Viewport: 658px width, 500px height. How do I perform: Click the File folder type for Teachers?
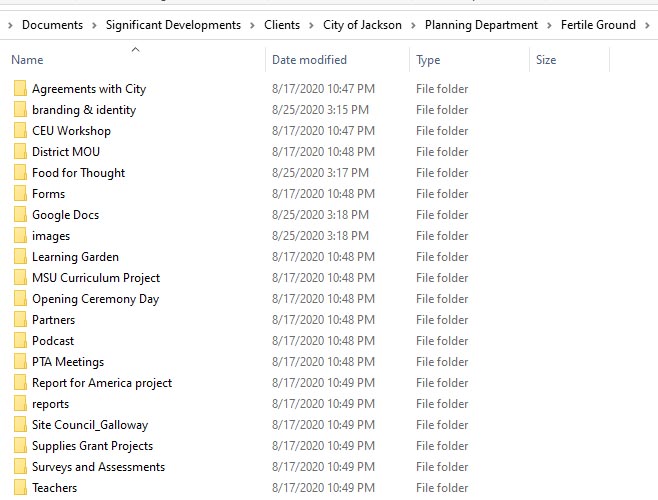[442, 487]
